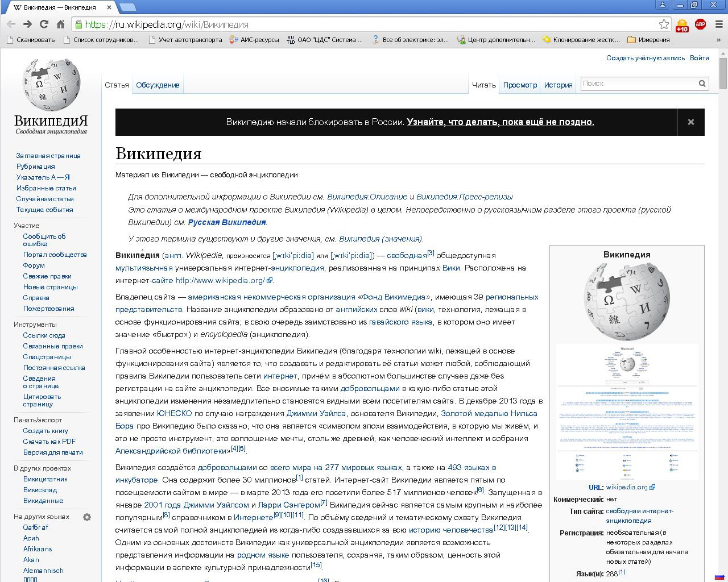Image resolution: width=728 pixels, height=582 pixels.
Task: Close the black blocking notice banner
Action: pyautogui.click(x=691, y=122)
